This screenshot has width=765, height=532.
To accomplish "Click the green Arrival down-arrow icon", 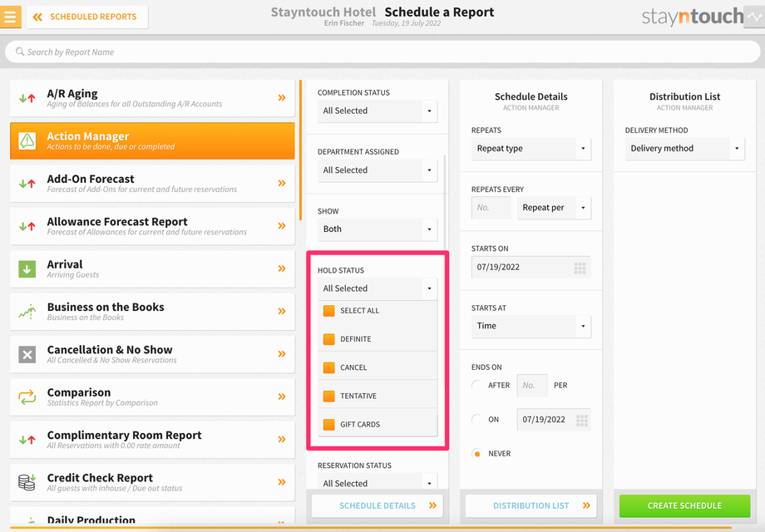I will [27, 268].
